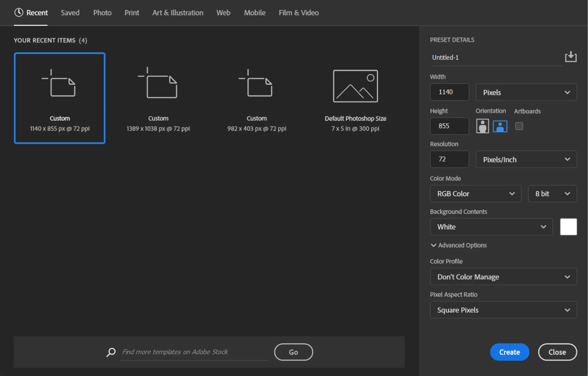Select the landscape orientation icon
The width and height of the screenshot is (588, 376).
(500, 126)
